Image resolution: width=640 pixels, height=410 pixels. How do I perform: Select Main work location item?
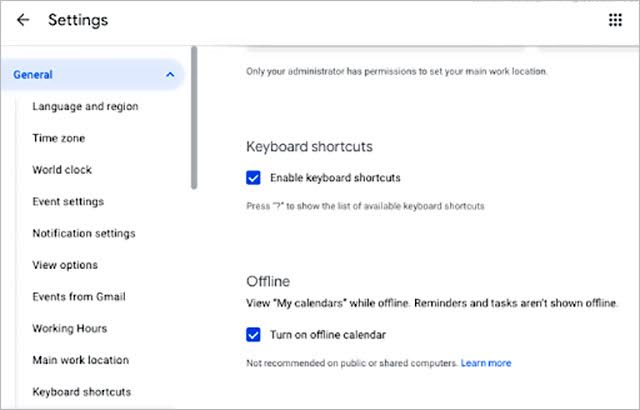click(80, 360)
